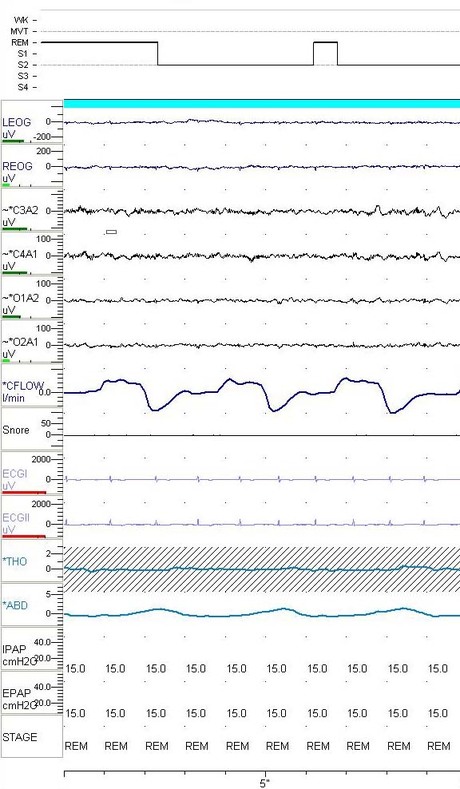This screenshot has width=460, height=789.
Task: Click the green scale bar under LEOG label
Action: [x=13, y=141]
